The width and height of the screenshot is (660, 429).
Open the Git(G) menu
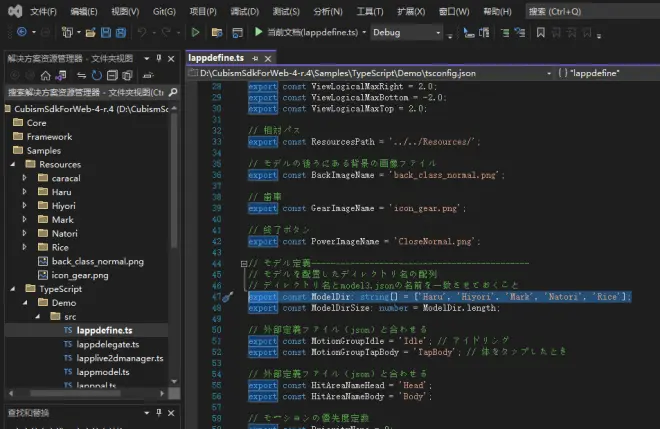(164, 11)
